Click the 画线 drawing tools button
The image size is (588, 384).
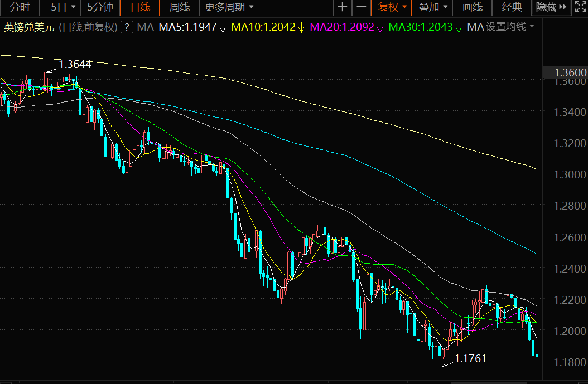(x=472, y=7)
